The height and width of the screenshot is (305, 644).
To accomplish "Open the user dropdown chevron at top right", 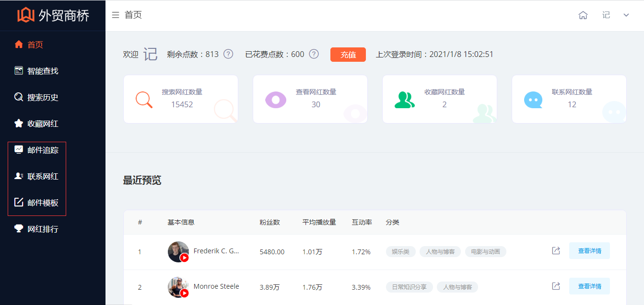I will [x=626, y=15].
